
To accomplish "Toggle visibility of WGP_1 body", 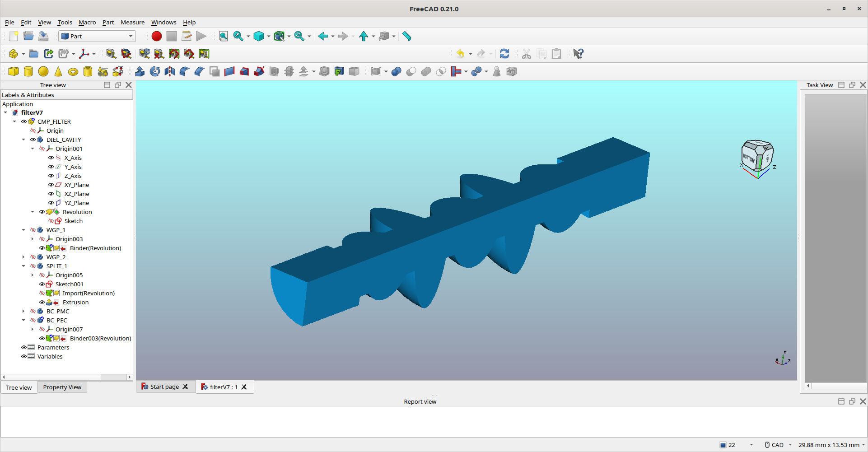I will [33, 230].
